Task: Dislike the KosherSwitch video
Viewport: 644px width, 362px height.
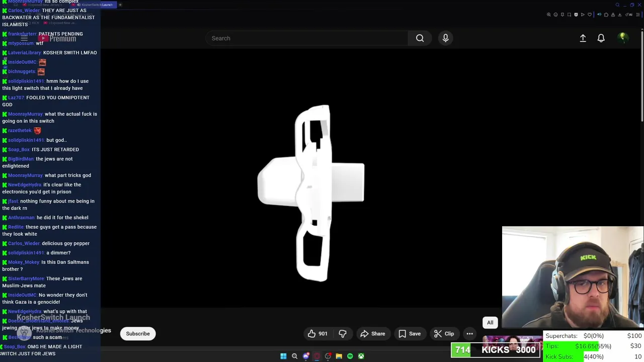Action: pos(343,334)
